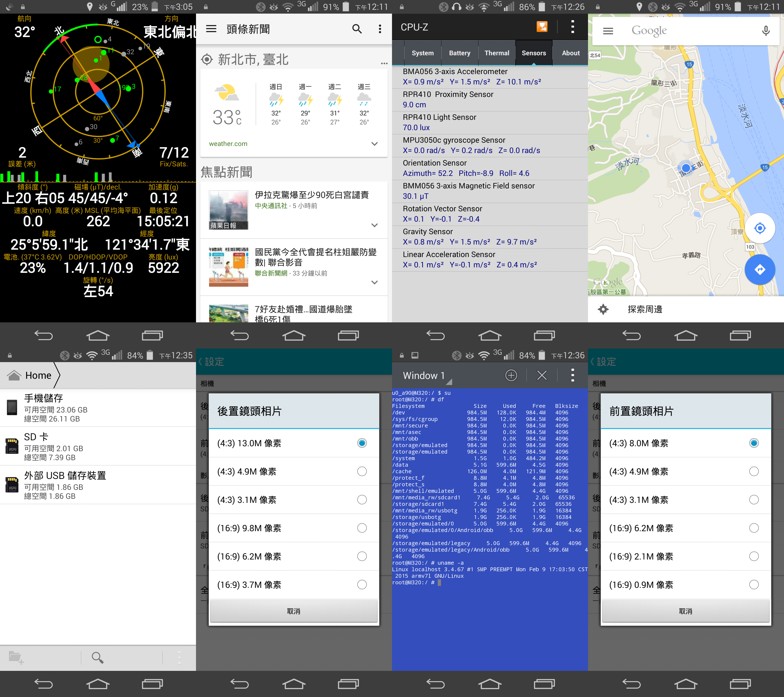The width and height of the screenshot is (784, 697).
Task: Tap 取消 in the 後置鏡頭相片 dialog
Action: point(294,611)
